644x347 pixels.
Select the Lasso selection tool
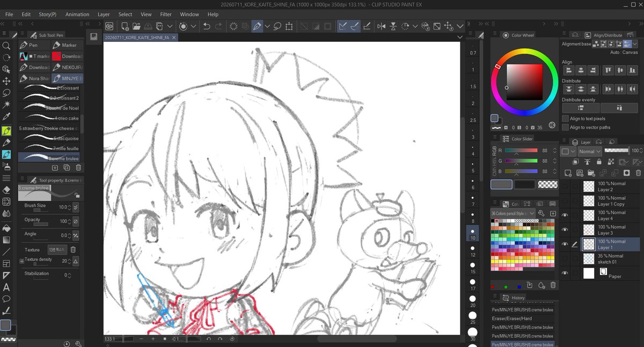(6, 92)
